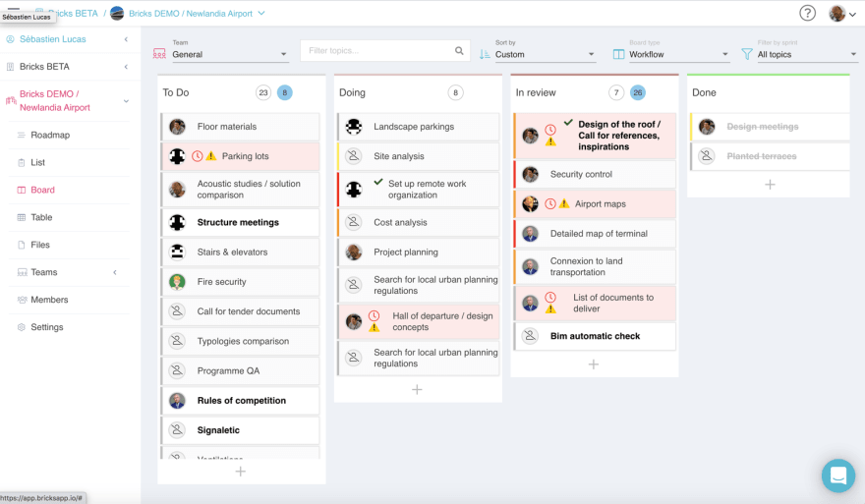Open the Filter by sprint All topics dropdown
This screenshot has height=504, width=865.
tap(807, 54)
